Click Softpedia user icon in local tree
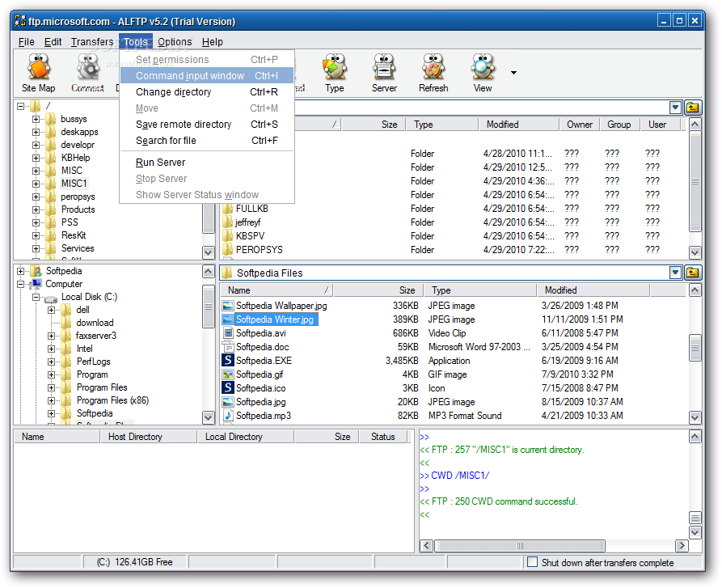 (x=36, y=271)
